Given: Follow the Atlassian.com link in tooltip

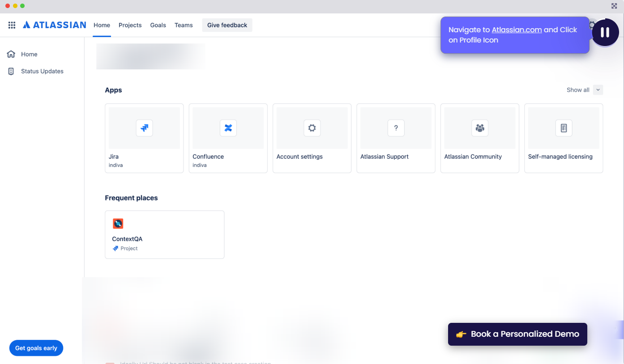Looking at the screenshot, I should 517,30.
